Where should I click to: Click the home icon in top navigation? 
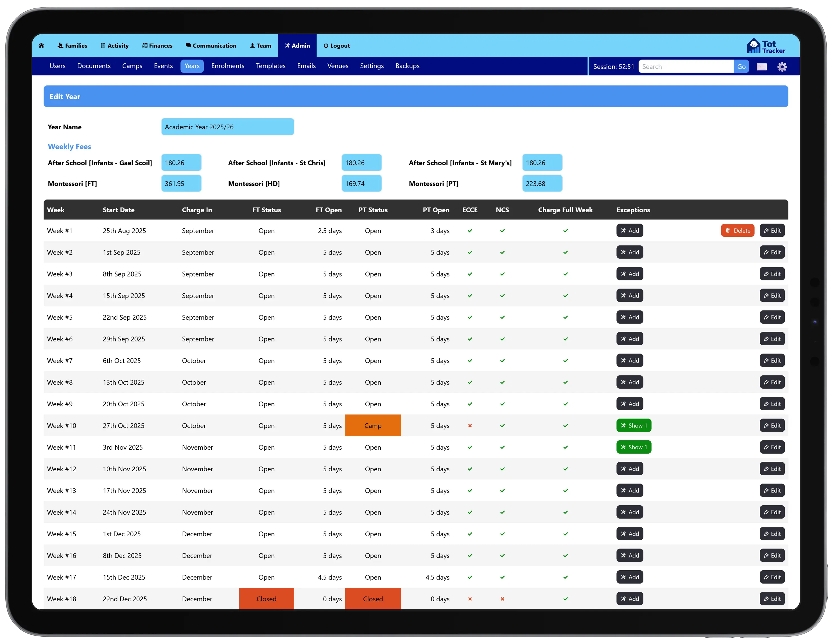[x=42, y=45]
